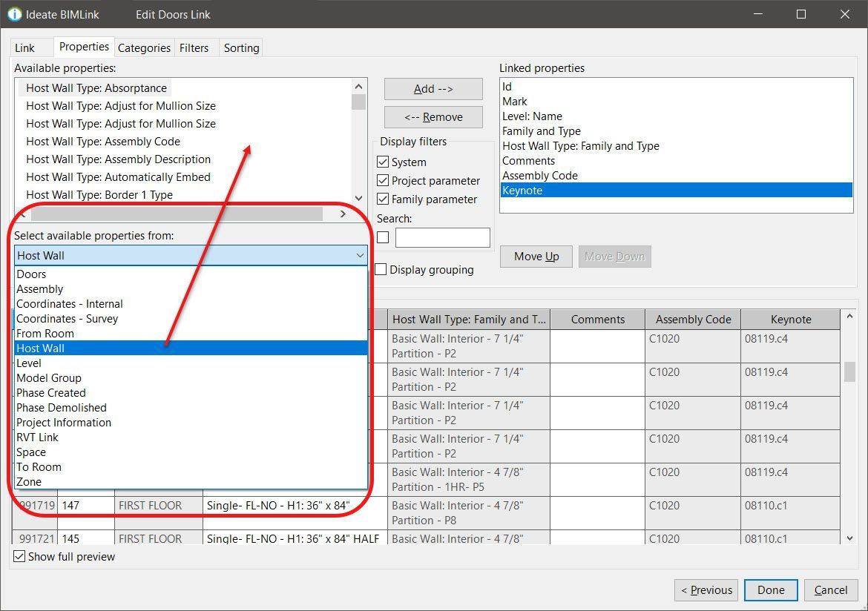Select Host Wall Type: Assembly Code property

tap(103, 141)
